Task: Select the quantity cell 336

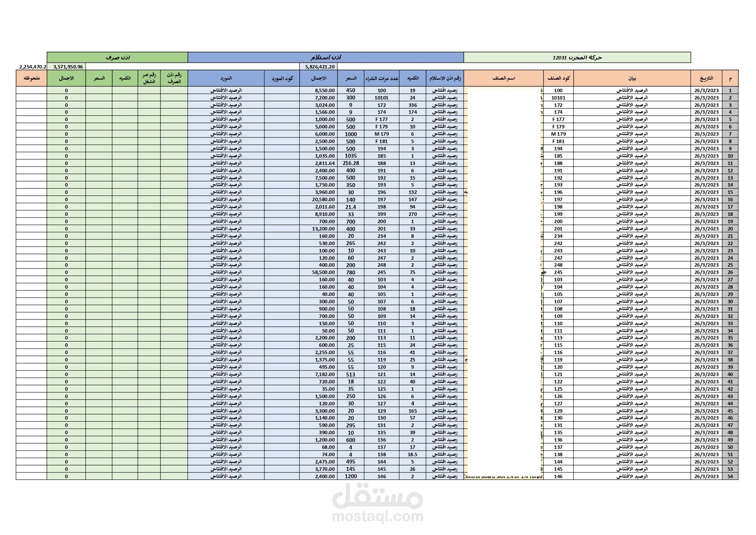Action: click(x=412, y=105)
